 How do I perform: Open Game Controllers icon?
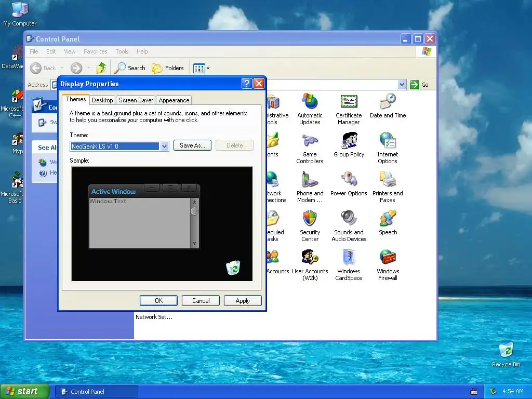[x=310, y=148]
